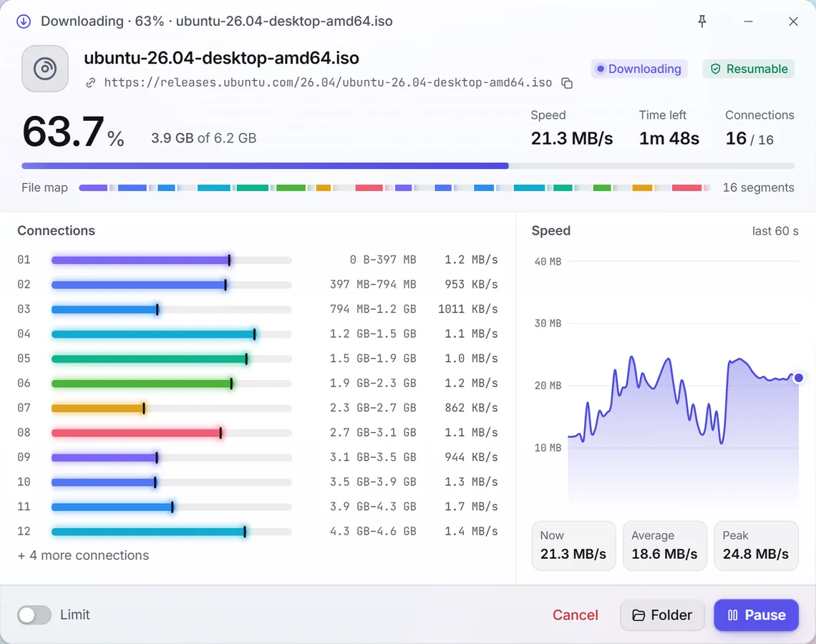The image size is (816, 644).
Task: Cancel the download
Action: (x=575, y=615)
